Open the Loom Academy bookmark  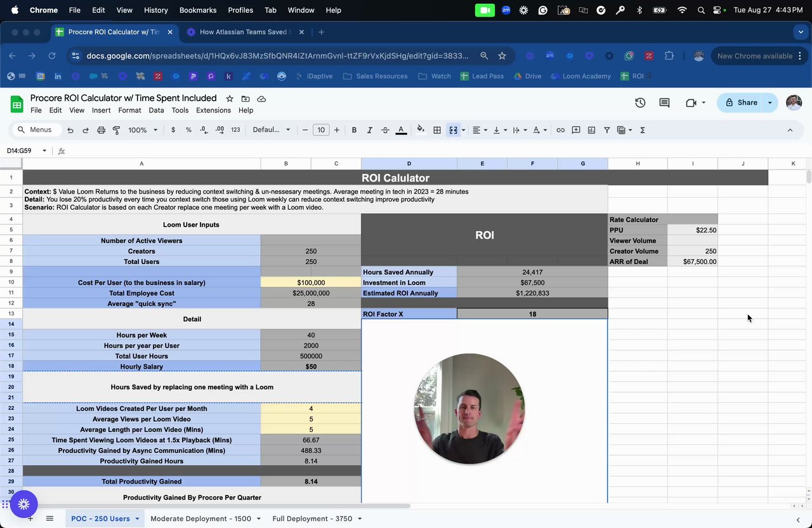click(580, 76)
